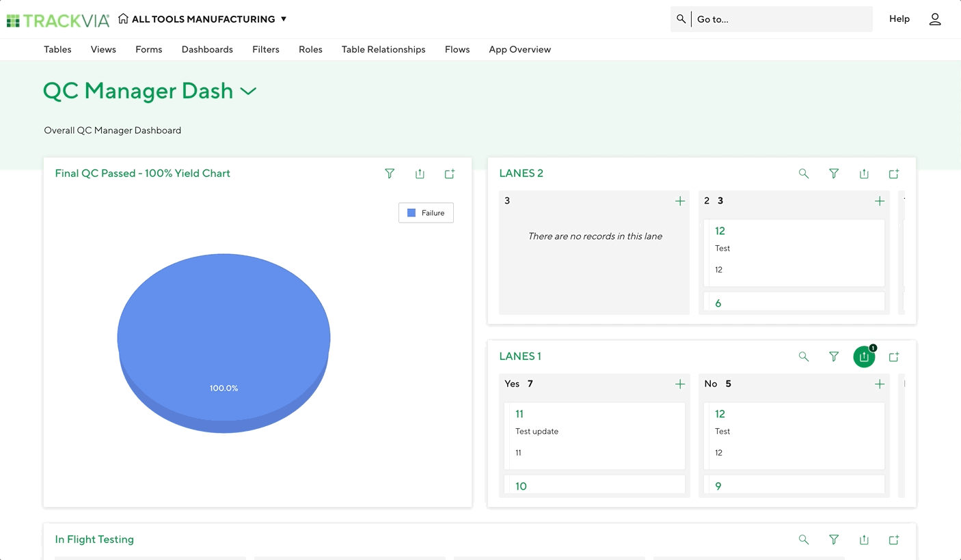The width and height of the screenshot is (961, 560).
Task: Open Final QC Passed chart in new view
Action: coord(450,173)
